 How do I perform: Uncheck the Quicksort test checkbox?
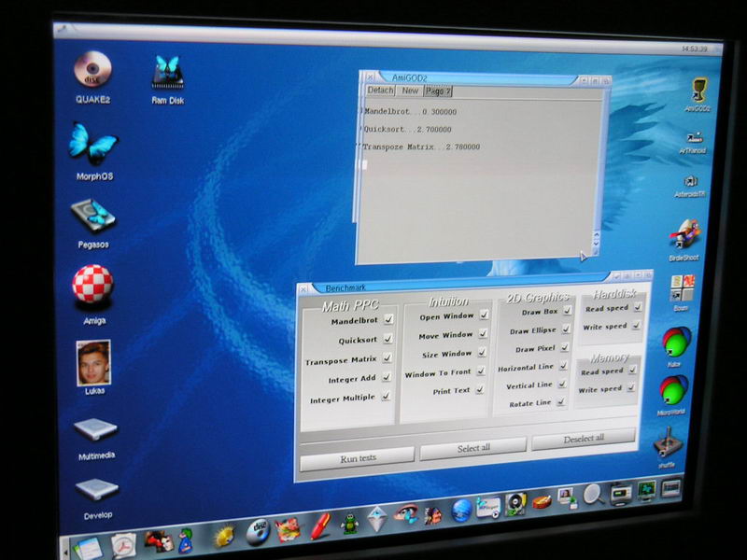tap(388, 338)
